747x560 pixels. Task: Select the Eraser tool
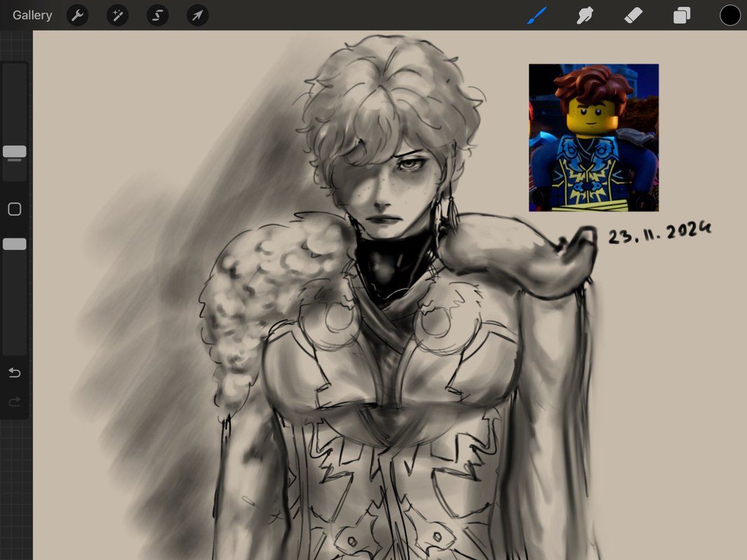coord(633,16)
